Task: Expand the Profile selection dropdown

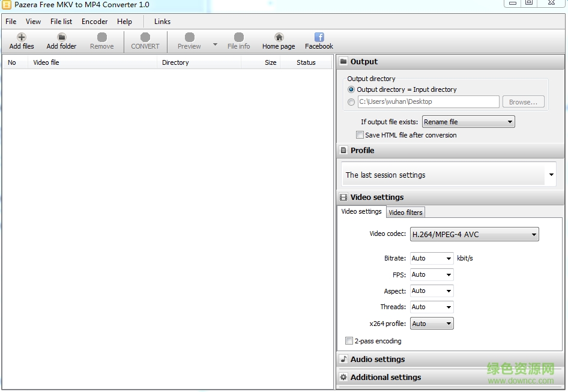Action: (551, 175)
